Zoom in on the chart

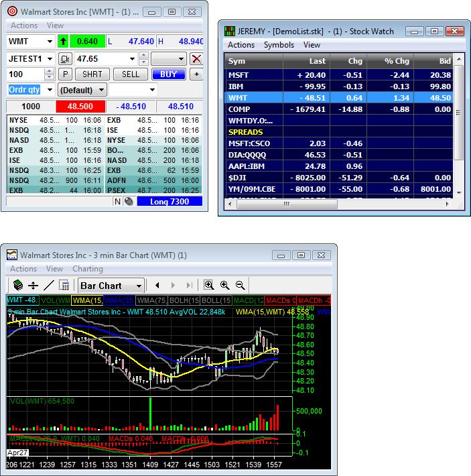(x=224, y=285)
